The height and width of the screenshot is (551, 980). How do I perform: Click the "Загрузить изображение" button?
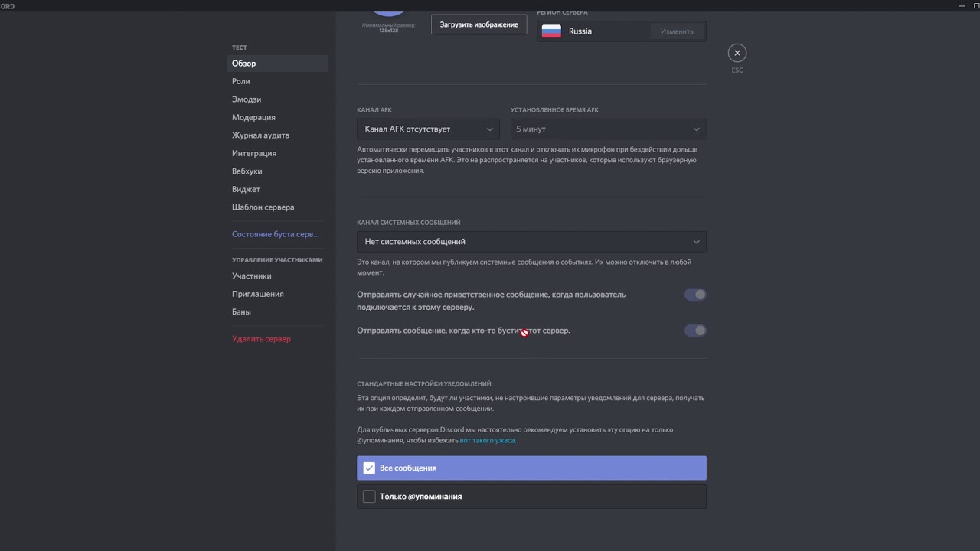pyautogui.click(x=479, y=24)
